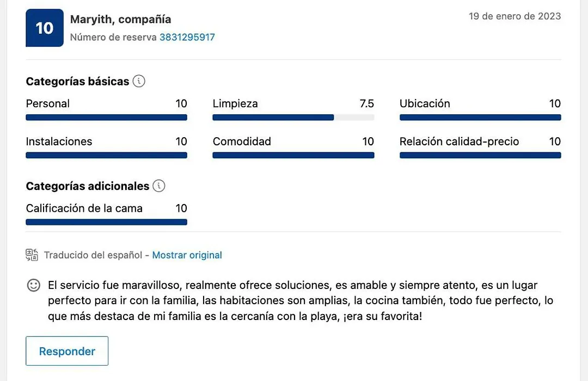Image resolution: width=588 pixels, height=381 pixels.
Task: Click the Categorías básicas heading
Action: click(78, 82)
